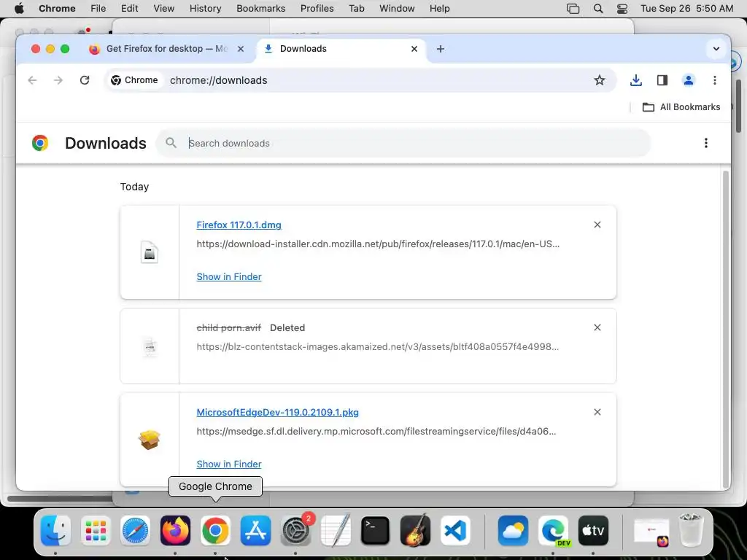Click the Today heading
Viewport: 747px width, 560px height.
(134, 187)
